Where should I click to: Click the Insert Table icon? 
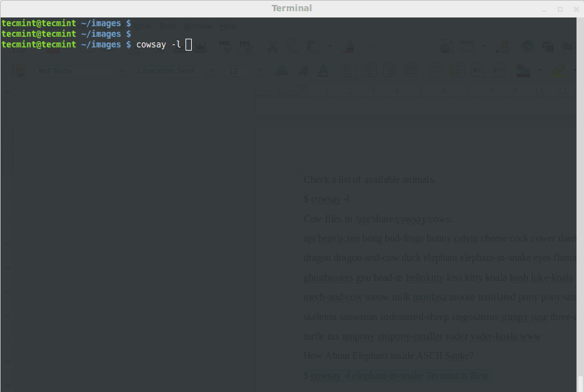coord(467,46)
